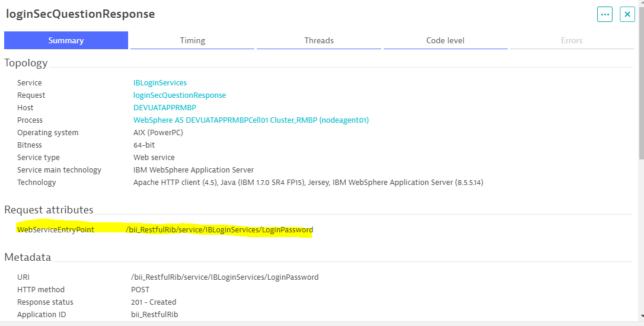Select the Errors tab
This screenshot has width=644, height=326.
[572, 40]
